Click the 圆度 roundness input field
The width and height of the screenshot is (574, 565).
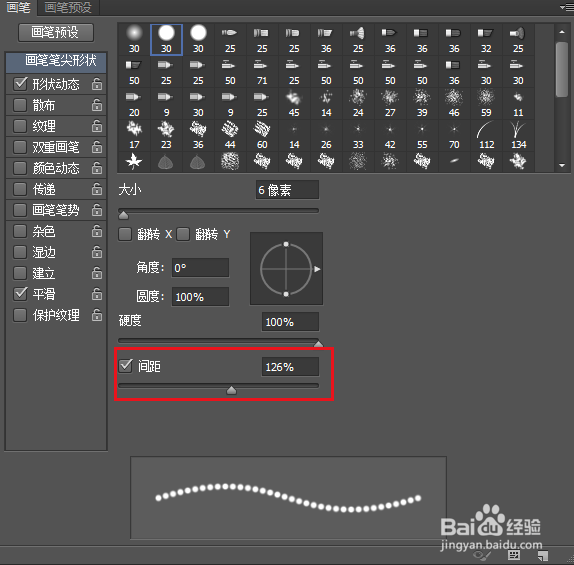pyautogui.click(x=200, y=297)
